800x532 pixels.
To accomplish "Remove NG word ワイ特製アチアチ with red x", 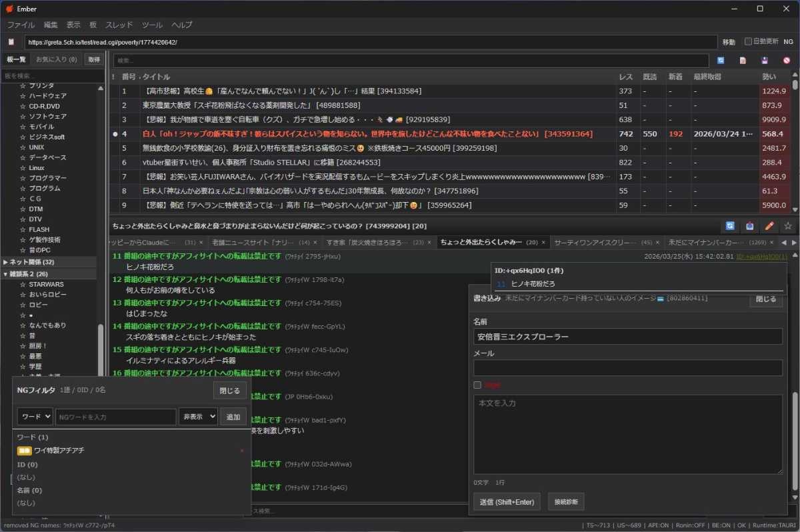I will [x=242, y=451].
